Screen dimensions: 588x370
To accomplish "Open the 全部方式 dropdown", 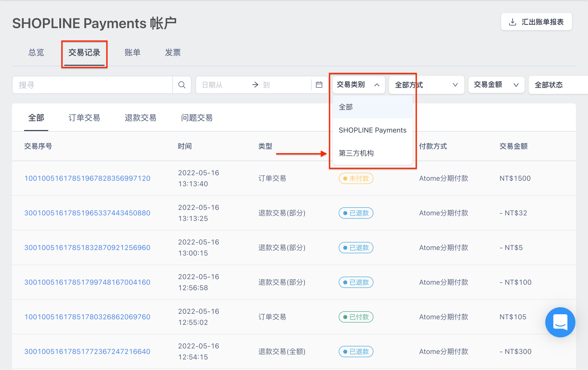I will 426,85.
